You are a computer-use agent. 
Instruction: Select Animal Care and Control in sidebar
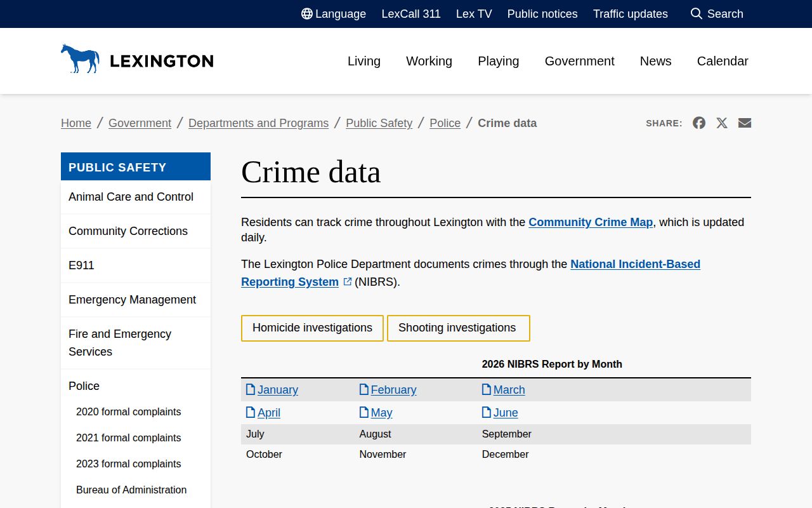click(136, 197)
